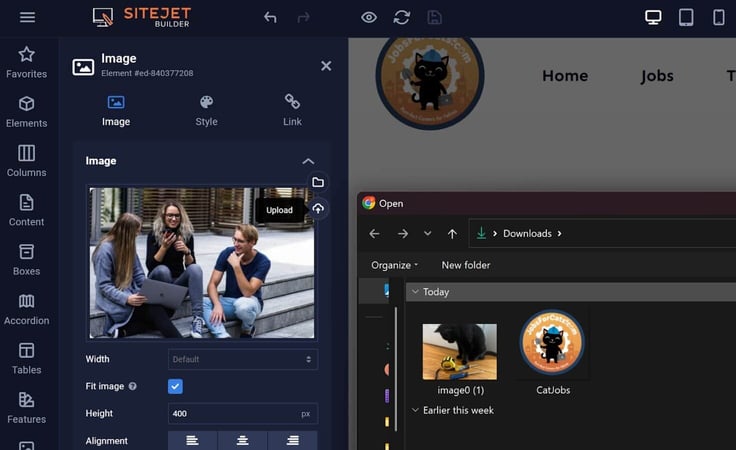Image resolution: width=736 pixels, height=450 pixels.
Task: Open Favorites in the sidebar
Action: 27,62
